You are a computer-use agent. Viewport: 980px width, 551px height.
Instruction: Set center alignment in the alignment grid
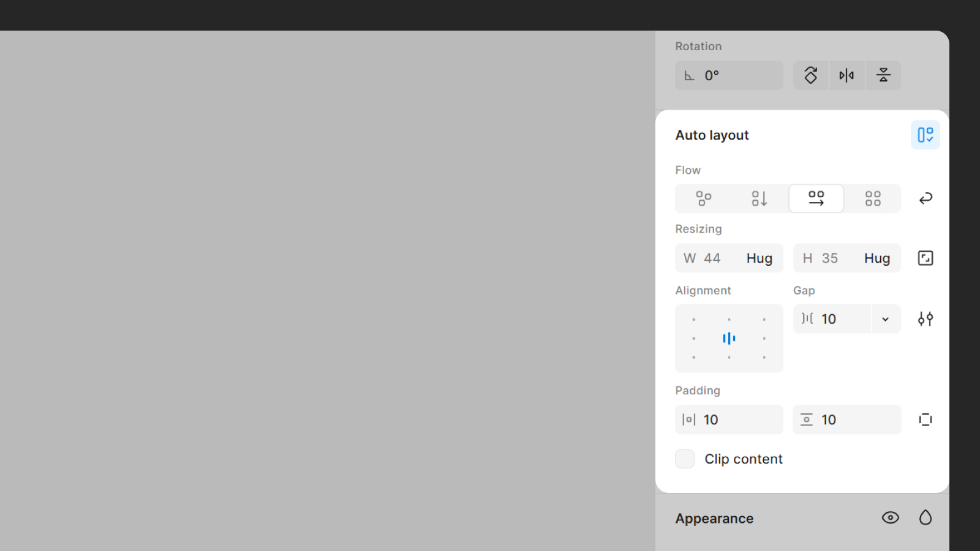pos(729,338)
